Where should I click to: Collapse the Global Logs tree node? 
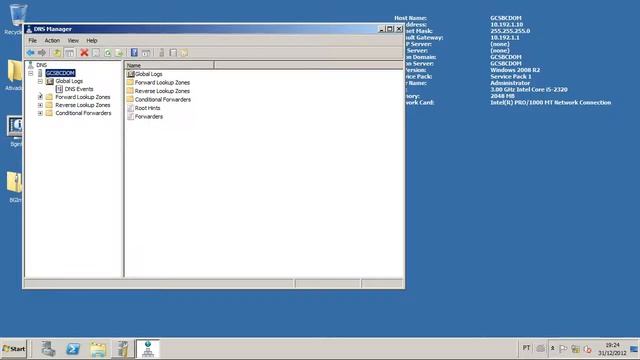[40, 81]
